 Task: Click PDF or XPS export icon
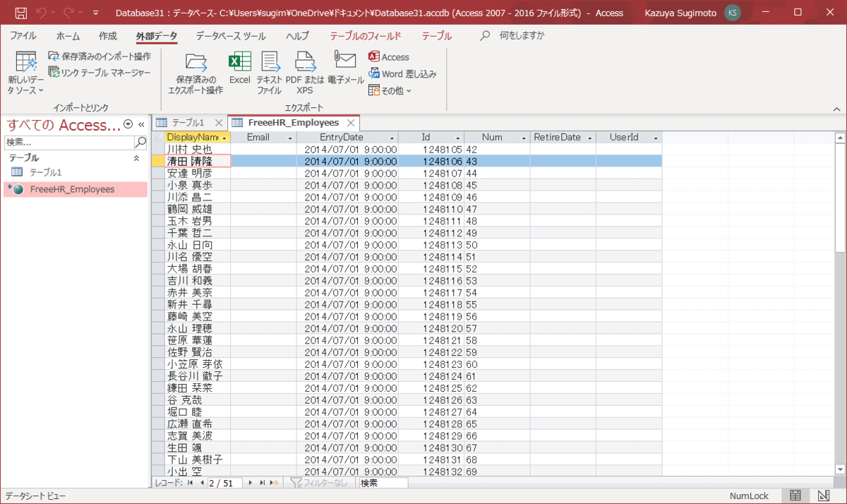point(305,72)
